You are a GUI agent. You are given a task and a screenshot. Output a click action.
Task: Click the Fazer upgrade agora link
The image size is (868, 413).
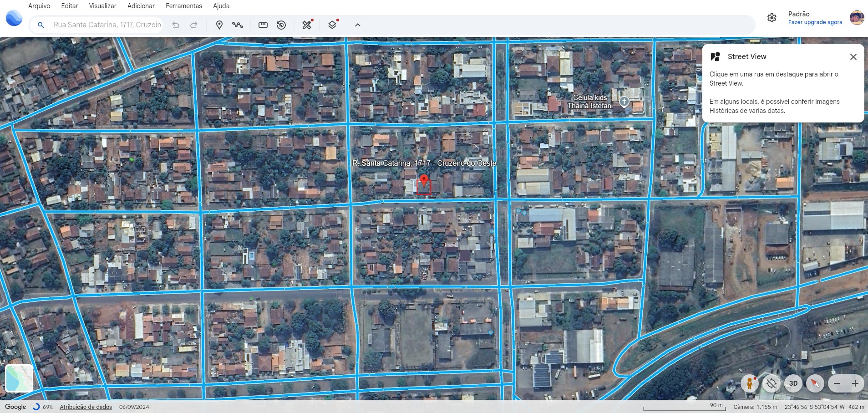tap(815, 22)
